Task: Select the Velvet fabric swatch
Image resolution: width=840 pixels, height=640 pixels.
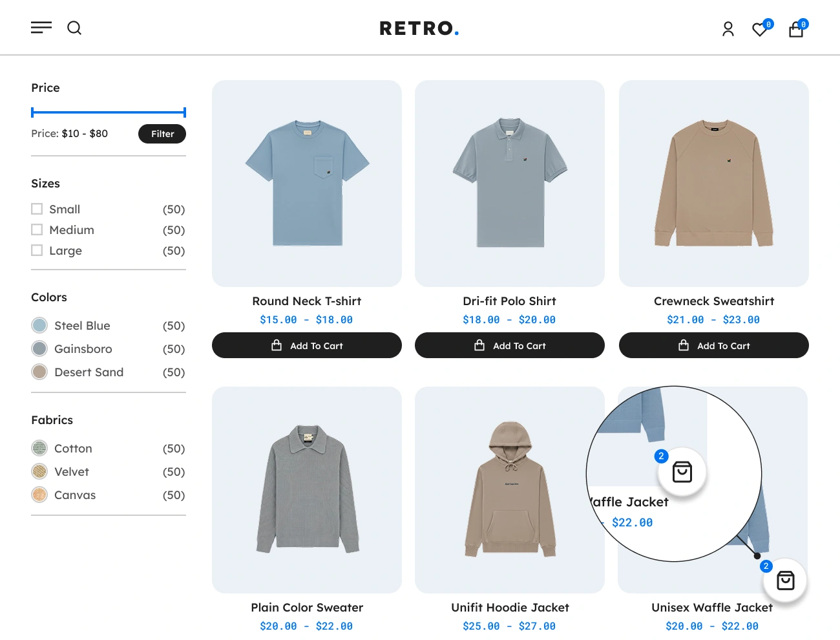Action: coord(39,471)
